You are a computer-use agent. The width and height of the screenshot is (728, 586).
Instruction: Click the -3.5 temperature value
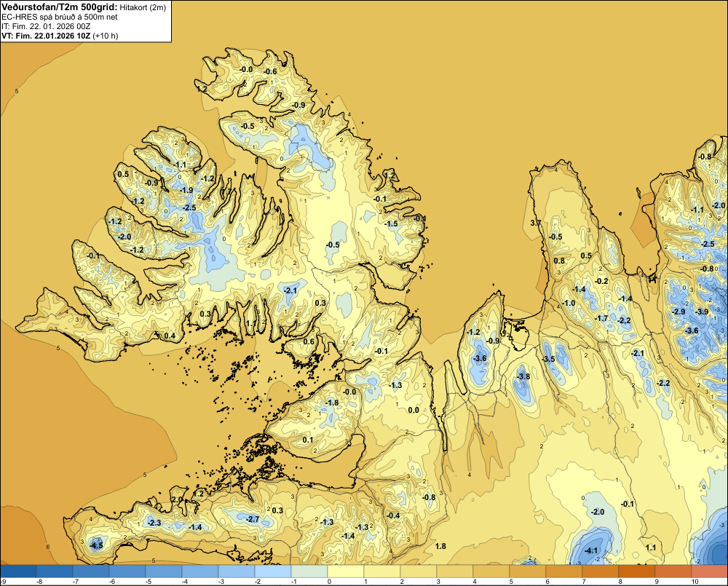click(x=548, y=360)
